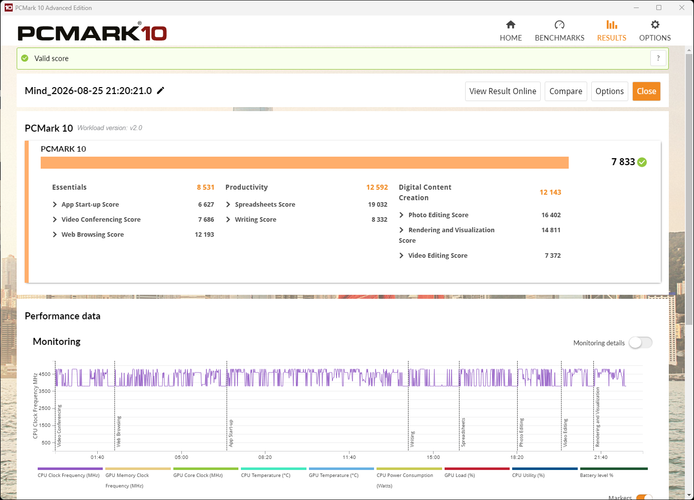Select GPU Memory Clock legend swatch
This screenshot has height=500, width=694.
point(138,468)
